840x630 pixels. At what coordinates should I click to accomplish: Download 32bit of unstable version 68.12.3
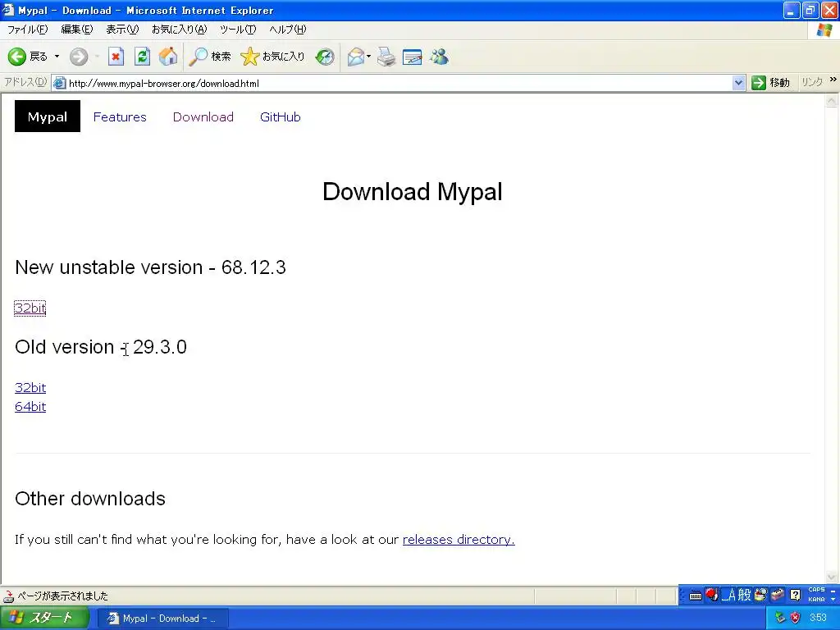tap(30, 308)
